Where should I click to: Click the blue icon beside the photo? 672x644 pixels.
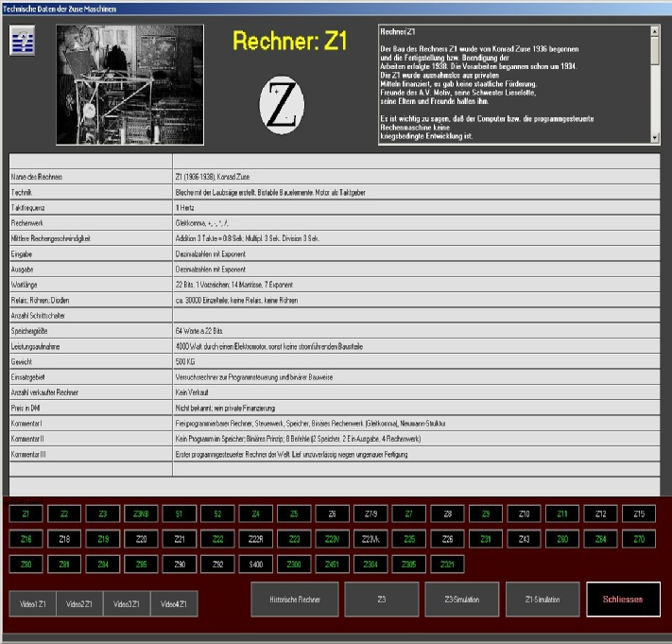pyautogui.click(x=23, y=41)
